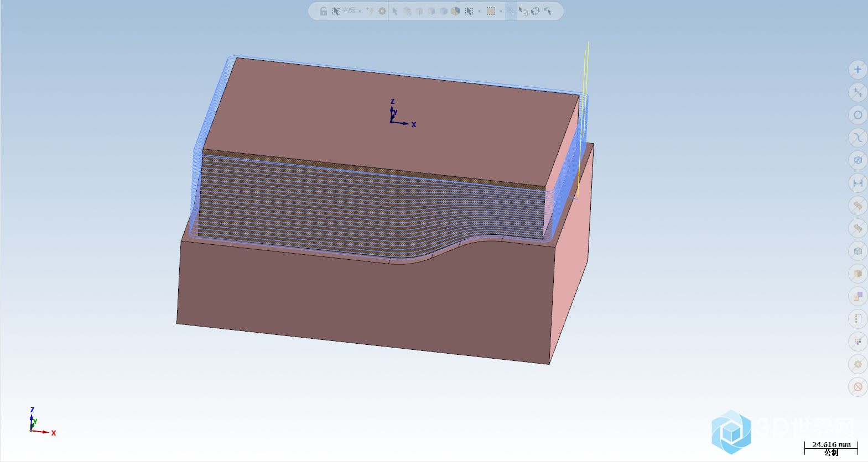Screen dimensions: 868x462
Task: Click the solid tan cube quick mask
Action: (857, 274)
